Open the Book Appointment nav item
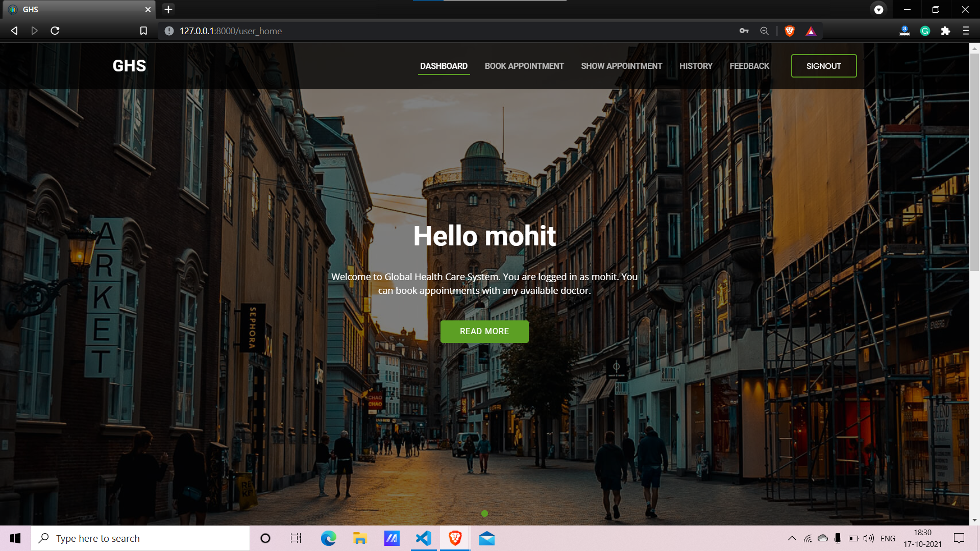This screenshot has height=551, width=980. pyautogui.click(x=524, y=66)
